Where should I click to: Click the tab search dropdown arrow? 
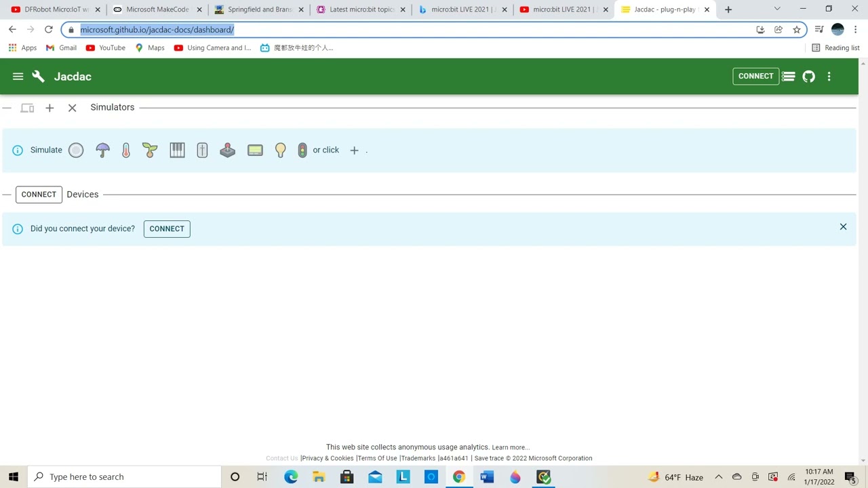coord(777,9)
